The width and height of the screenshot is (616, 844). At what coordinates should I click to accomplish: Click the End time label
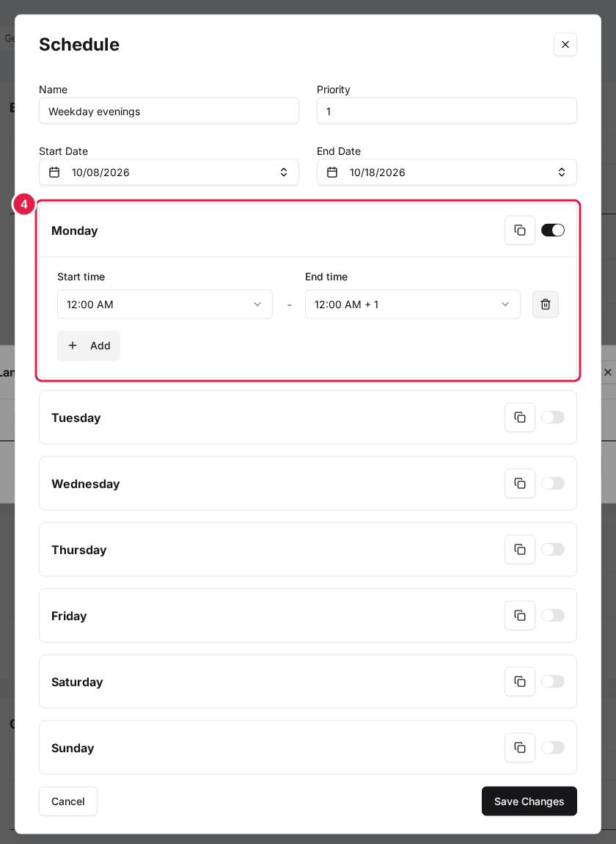pyautogui.click(x=326, y=277)
